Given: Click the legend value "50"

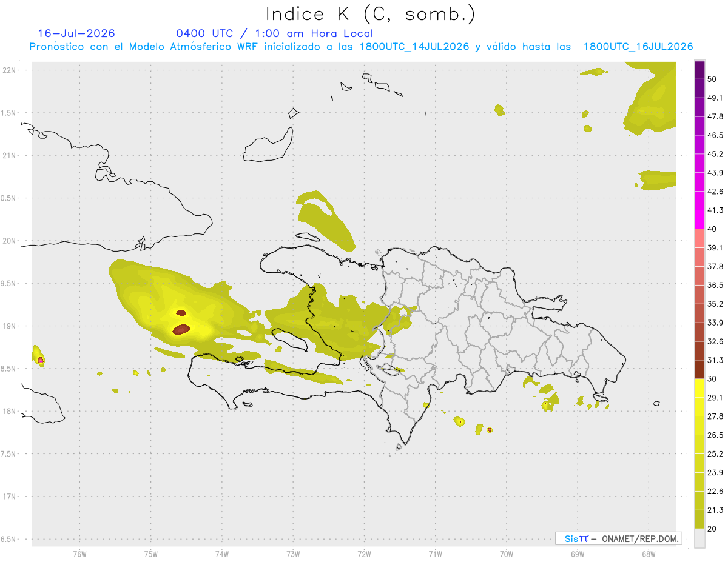Looking at the screenshot, I should (713, 79).
